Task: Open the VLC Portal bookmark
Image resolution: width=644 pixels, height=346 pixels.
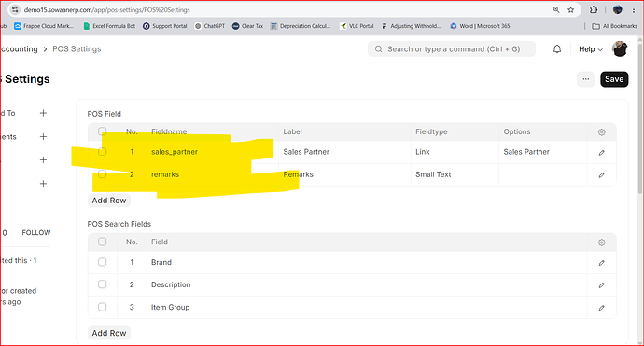Action: pyautogui.click(x=357, y=26)
